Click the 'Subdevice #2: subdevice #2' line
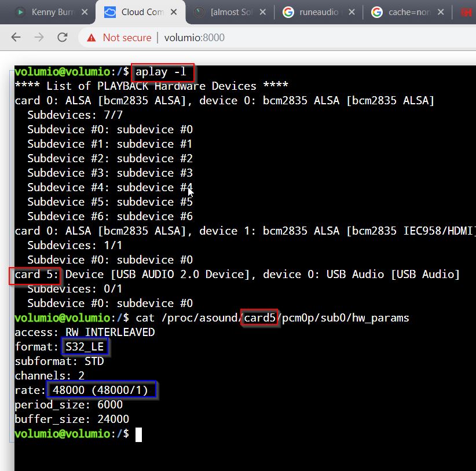 click(x=110, y=159)
